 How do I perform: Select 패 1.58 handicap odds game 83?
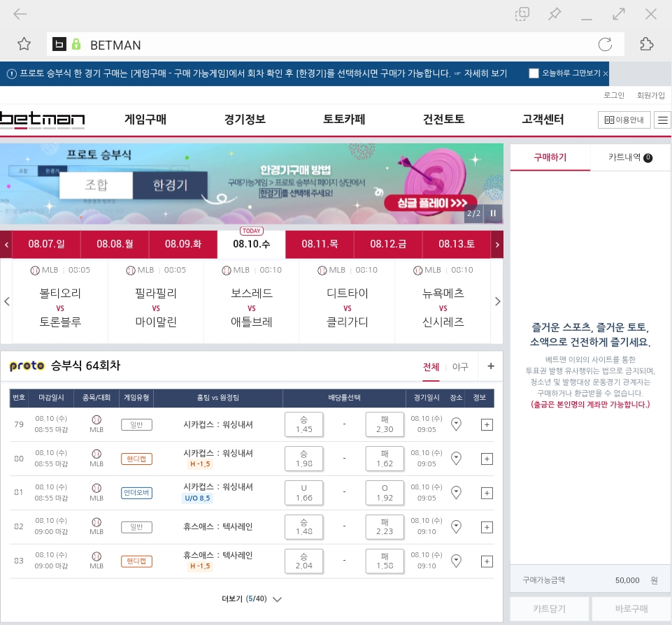[x=385, y=561]
